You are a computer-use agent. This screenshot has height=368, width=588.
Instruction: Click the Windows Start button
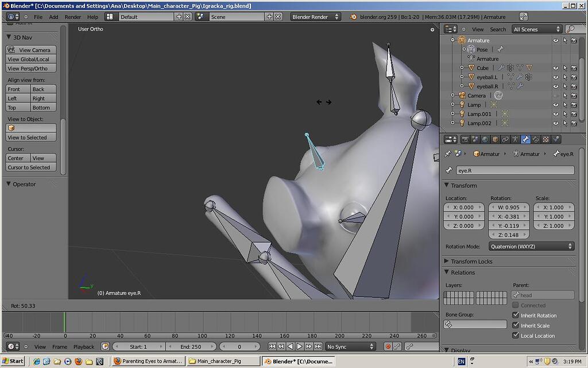[x=13, y=361]
